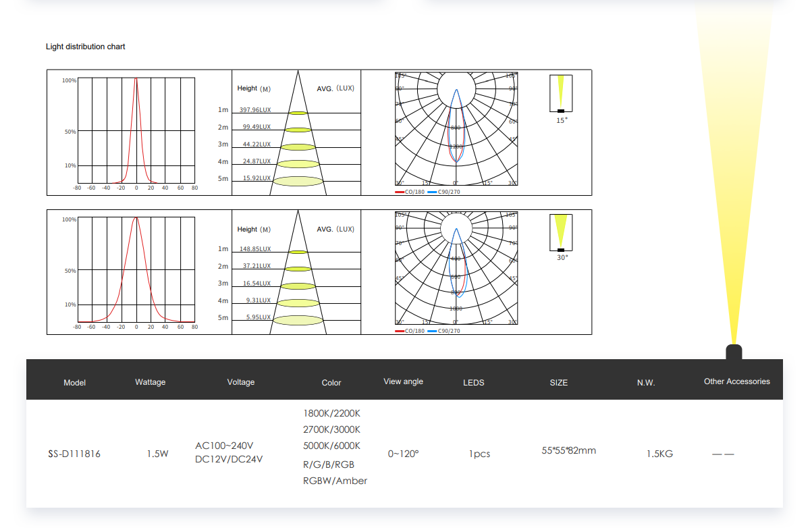
Task: Select the 55*55*82mm size value
Action: (x=569, y=450)
